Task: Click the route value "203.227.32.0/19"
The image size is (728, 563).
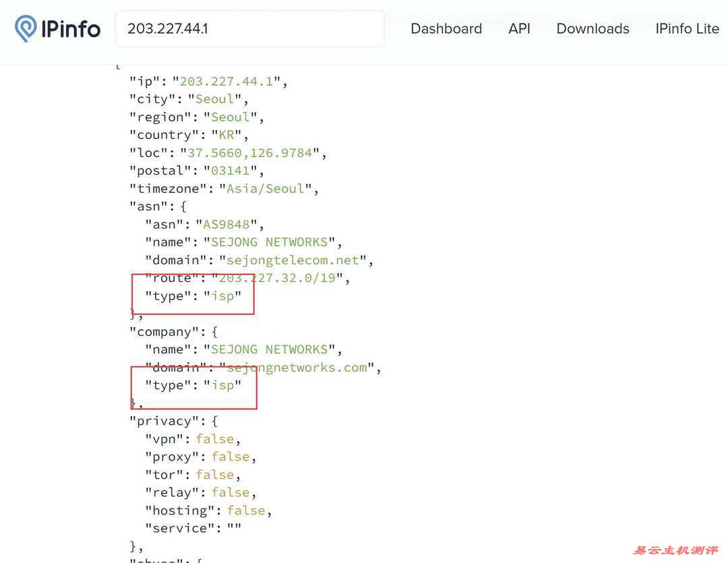Action: coord(276,278)
